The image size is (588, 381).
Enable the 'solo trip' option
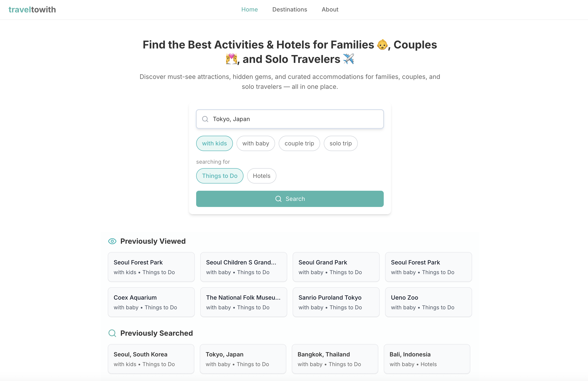click(x=340, y=143)
